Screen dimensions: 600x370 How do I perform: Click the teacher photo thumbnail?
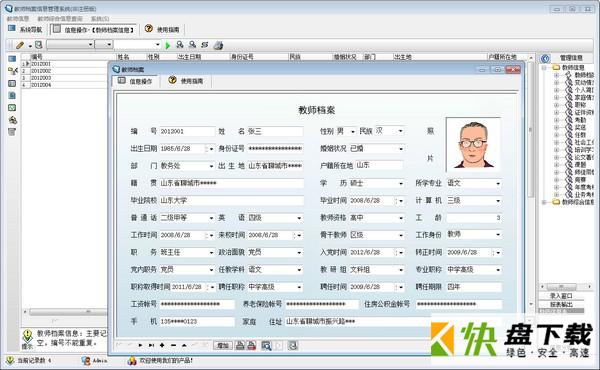[x=473, y=145]
